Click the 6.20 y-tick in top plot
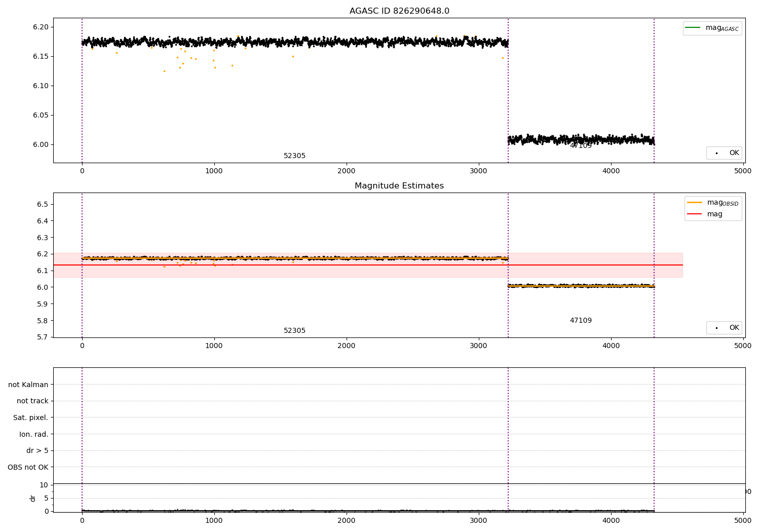This screenshot has width=760, height=532. 41,27
